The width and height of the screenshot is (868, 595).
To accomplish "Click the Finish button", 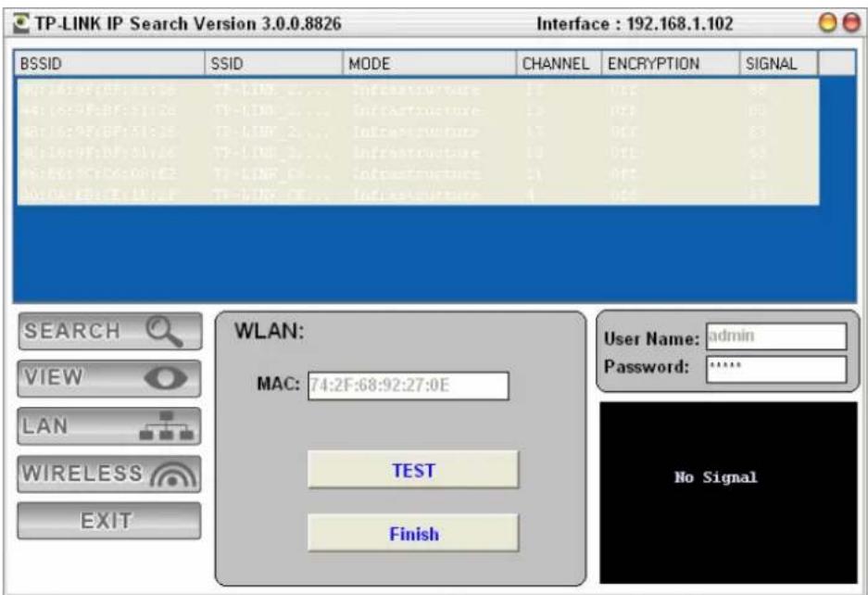I will tap(413, 533).
